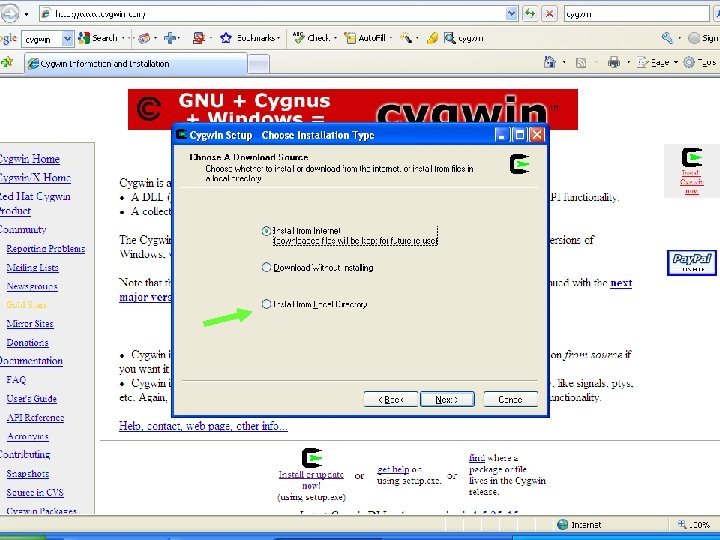Click the spell Check toolbar item
Screen dimensions: 720x540
pyautogui.click(x=314, y=38)
